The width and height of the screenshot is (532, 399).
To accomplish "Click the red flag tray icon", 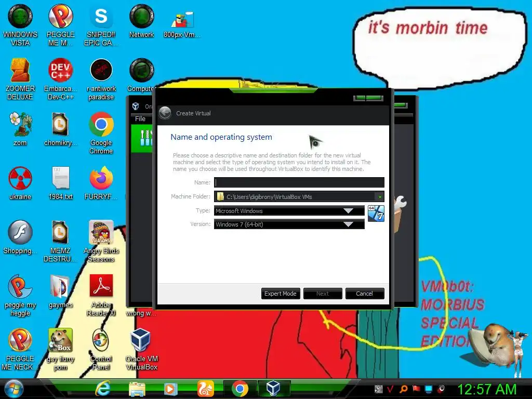I will tap(416, 389).
